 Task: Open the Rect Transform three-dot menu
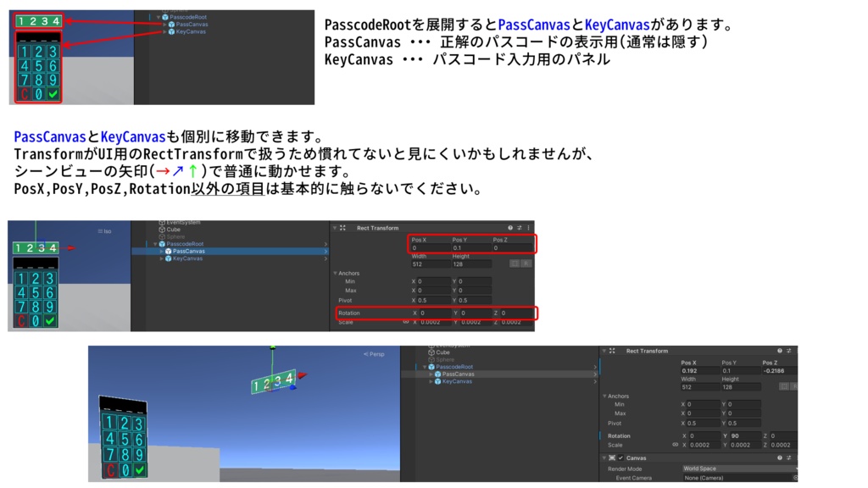point(529,227)
